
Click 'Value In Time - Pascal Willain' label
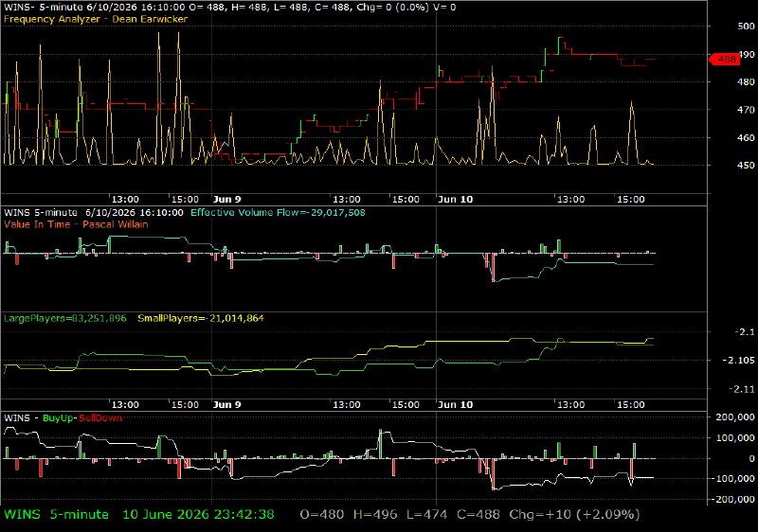pos(76,224)
